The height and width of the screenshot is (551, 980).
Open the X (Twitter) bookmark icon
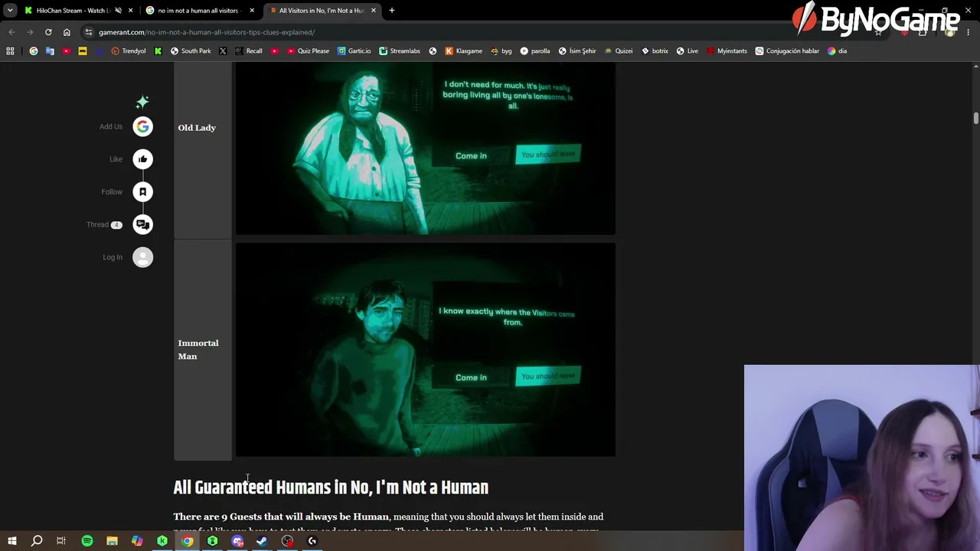point(223,51)
